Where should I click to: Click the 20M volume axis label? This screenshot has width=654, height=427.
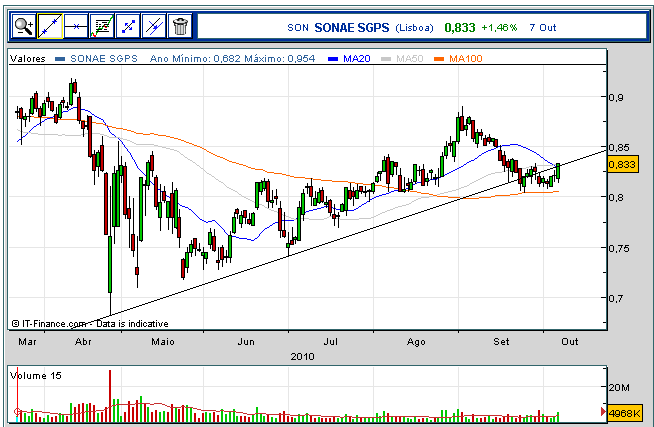619,387
